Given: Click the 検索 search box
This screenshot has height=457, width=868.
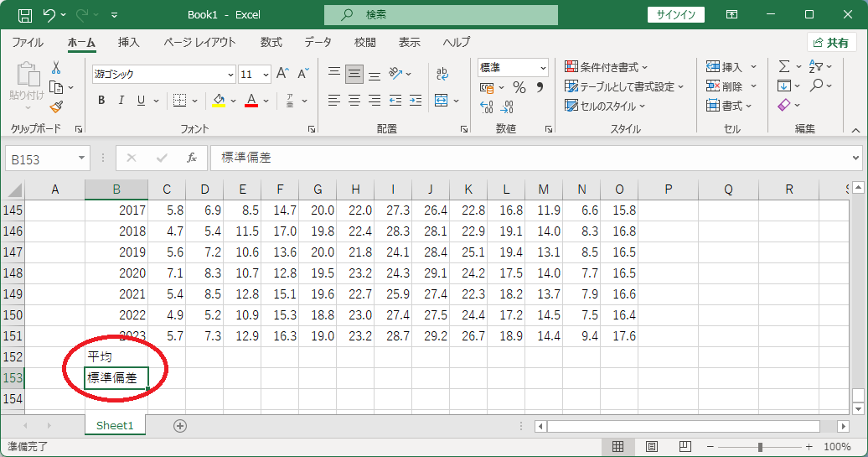Looking at the screenshot, I should [x=441, y=15].
